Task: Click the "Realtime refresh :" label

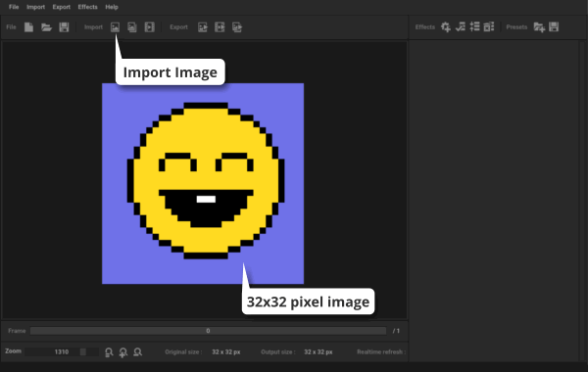Action: point(381,351)
